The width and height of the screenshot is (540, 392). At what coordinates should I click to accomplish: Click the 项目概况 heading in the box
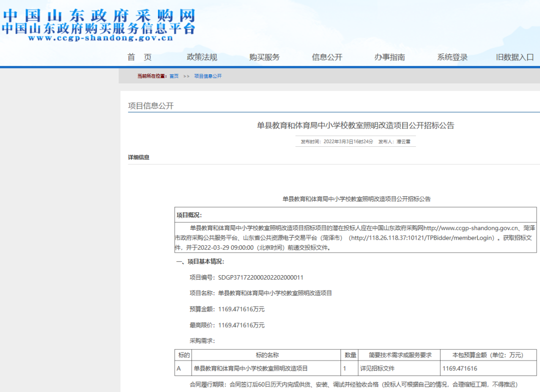189,215
